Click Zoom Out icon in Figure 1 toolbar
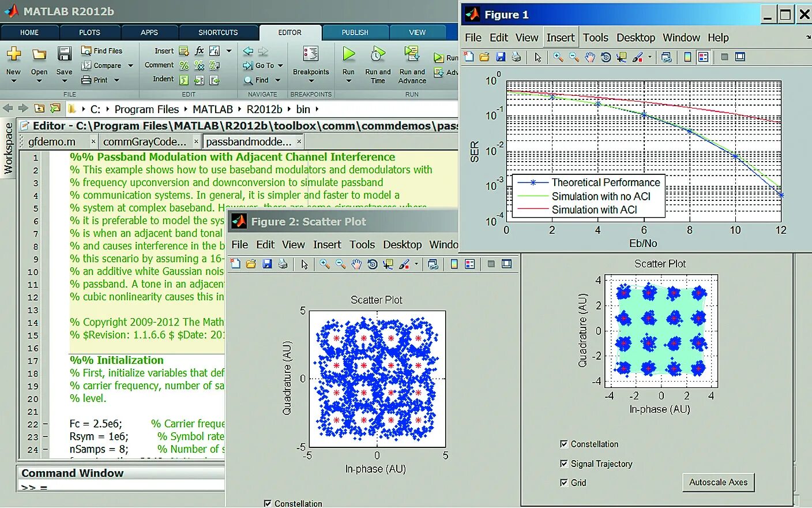The image size is (812, 508). coord(574,57)
